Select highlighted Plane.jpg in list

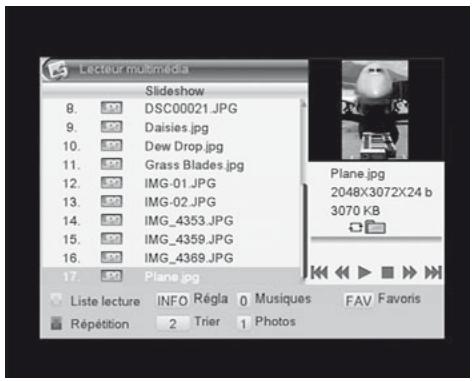(172, 276)
